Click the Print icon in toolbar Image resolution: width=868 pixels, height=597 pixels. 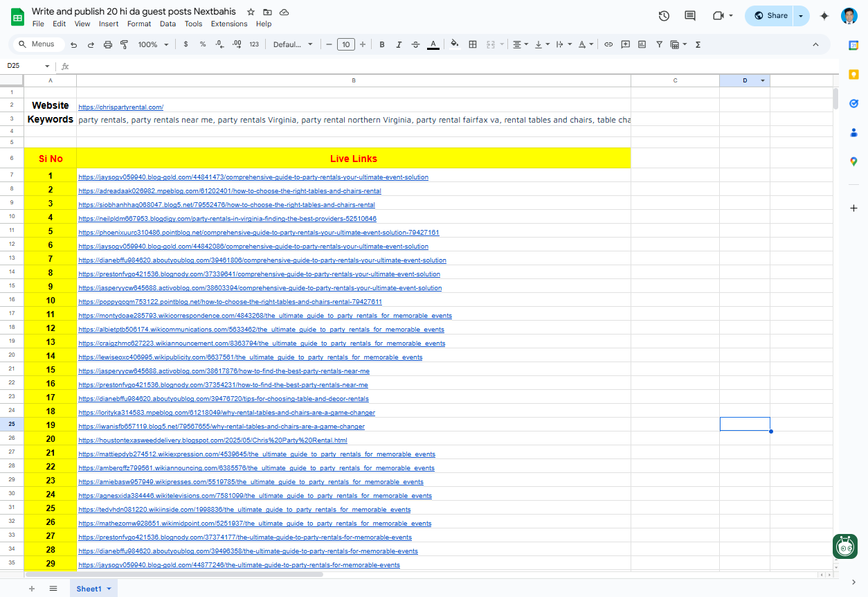tap(107, 44)
